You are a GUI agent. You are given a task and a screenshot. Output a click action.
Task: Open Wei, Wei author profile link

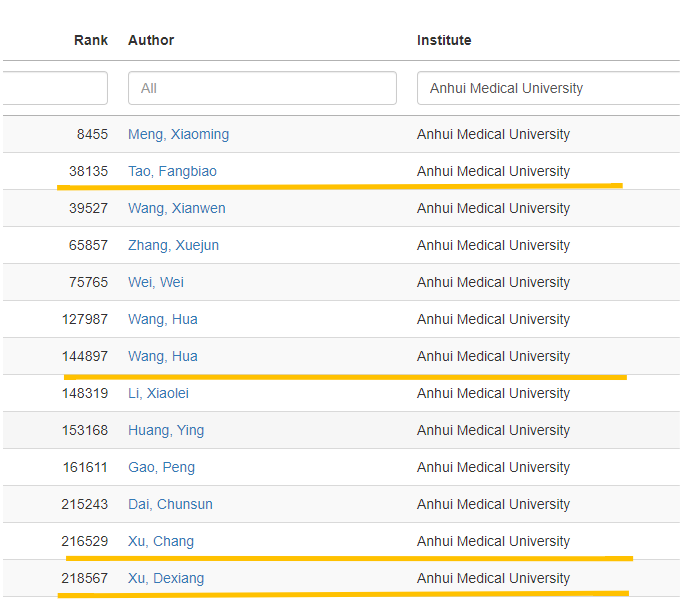[155, 282]
